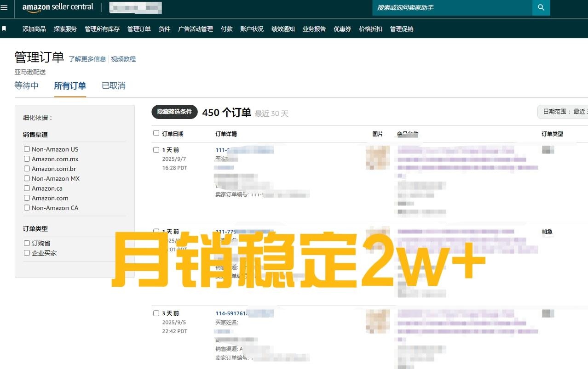The image size is (588, 369).
Task: Click the magnifier search button
Action: [x=541, y=7]
